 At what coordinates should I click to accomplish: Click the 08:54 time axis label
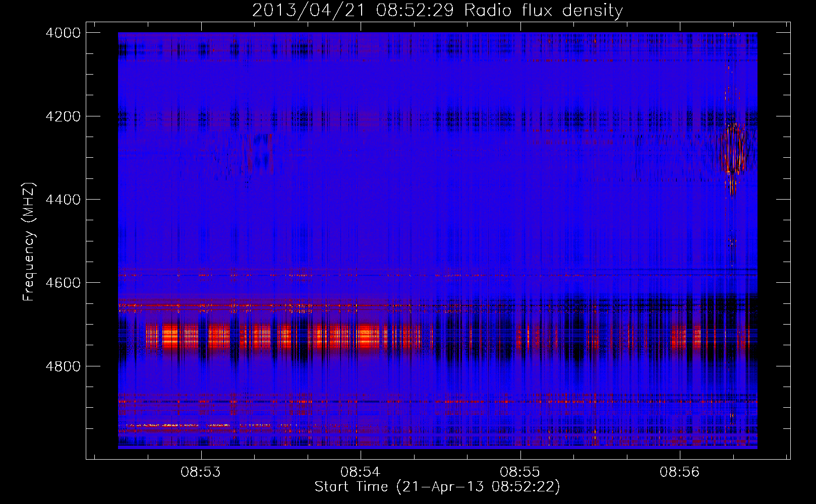click(360, 472)
